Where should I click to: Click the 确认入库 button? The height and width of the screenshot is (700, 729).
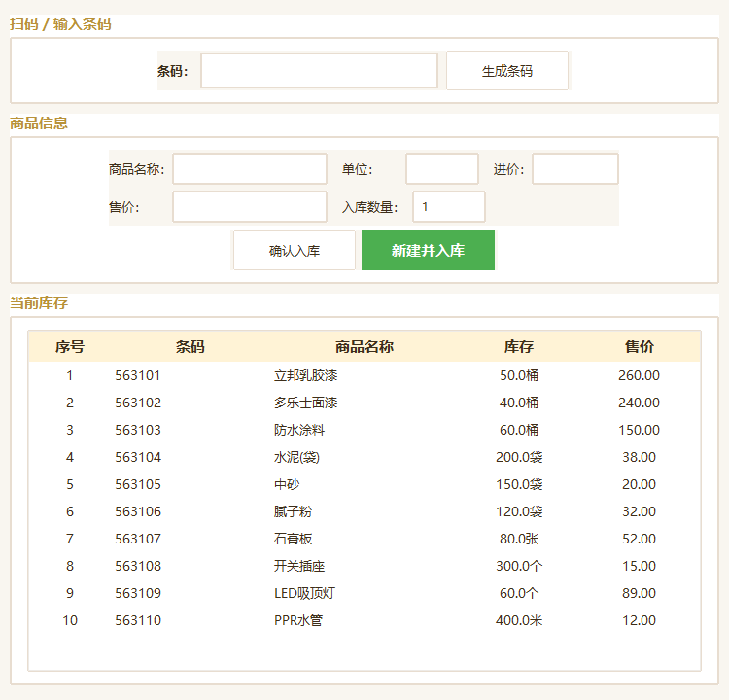coord(295,250)
